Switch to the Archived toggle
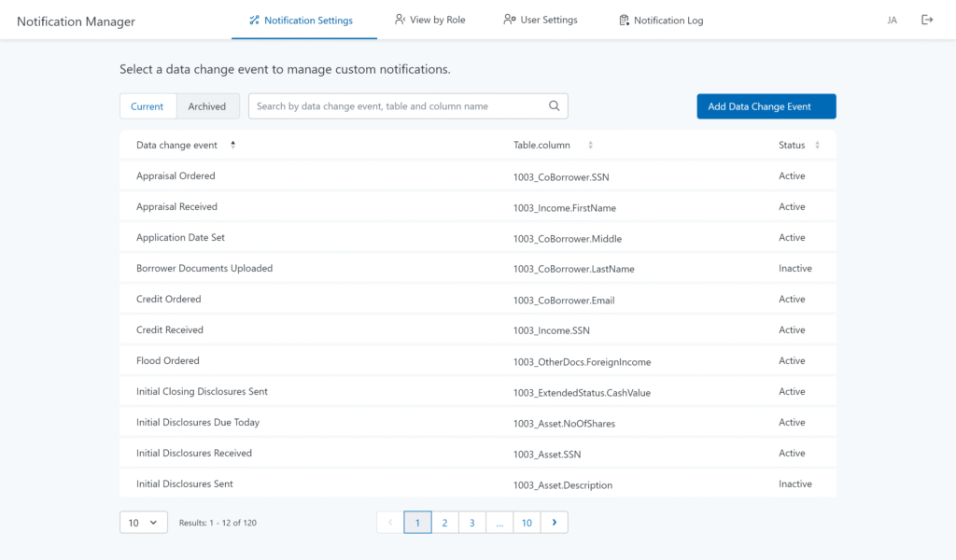Viewport: 956px width, 560px height. tap(207, 106)
